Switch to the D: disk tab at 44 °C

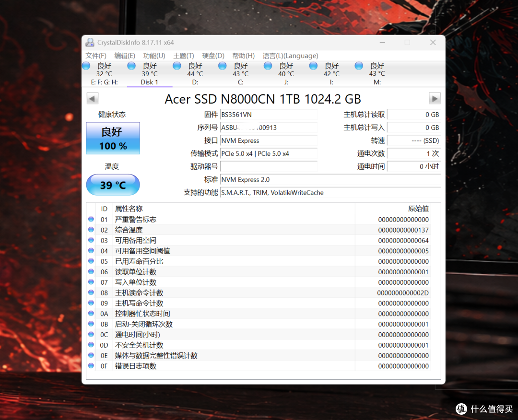[x=195, y=74]
